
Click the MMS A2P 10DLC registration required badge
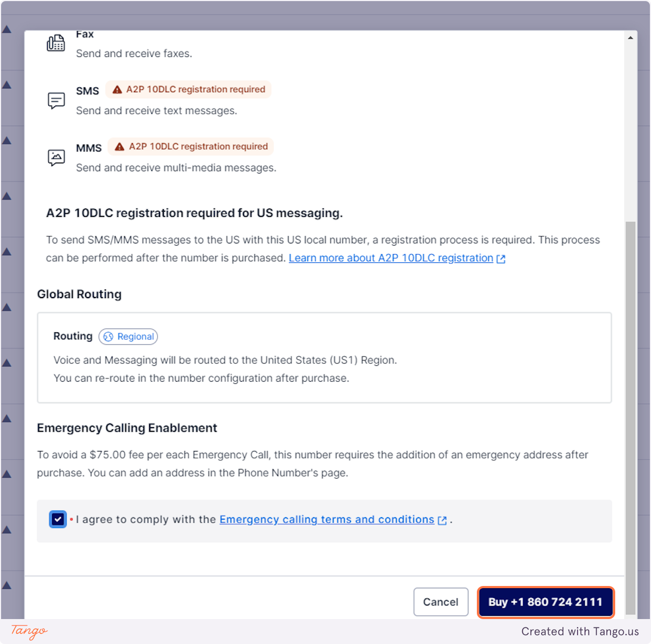tap(191, 146)
